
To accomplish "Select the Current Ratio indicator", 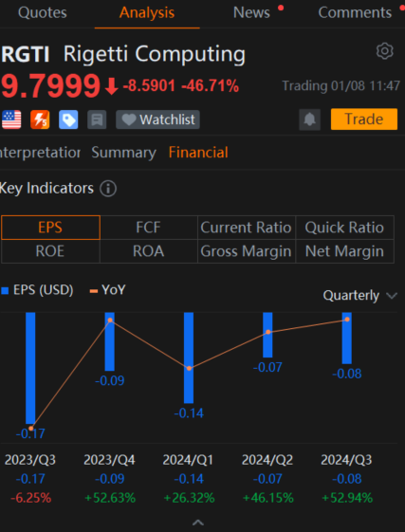I will pos(247,228).
